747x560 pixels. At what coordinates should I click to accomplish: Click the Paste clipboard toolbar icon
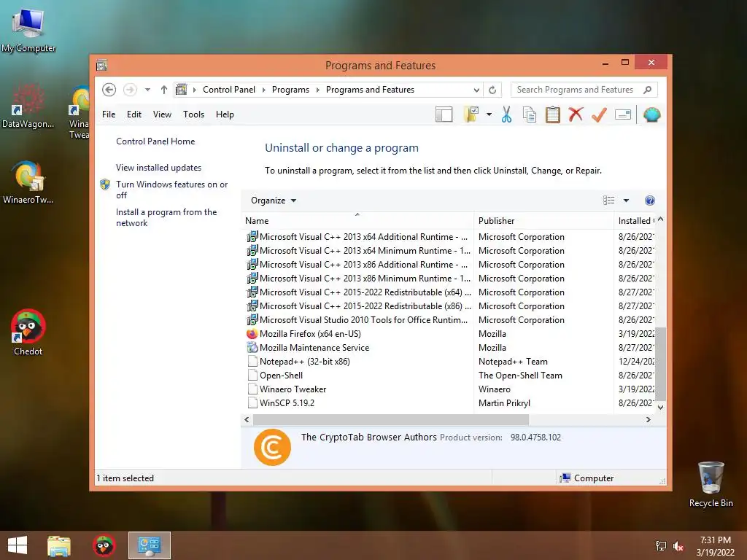pos(553,114)
